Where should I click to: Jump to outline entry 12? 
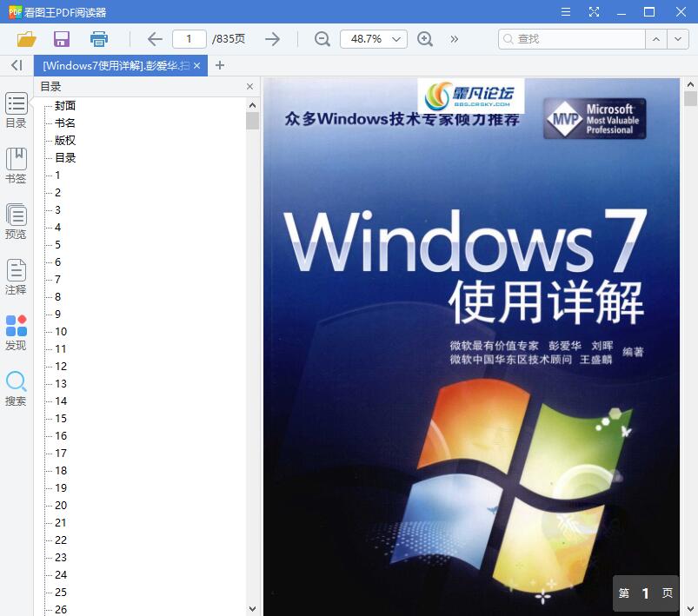coord(61,366)
